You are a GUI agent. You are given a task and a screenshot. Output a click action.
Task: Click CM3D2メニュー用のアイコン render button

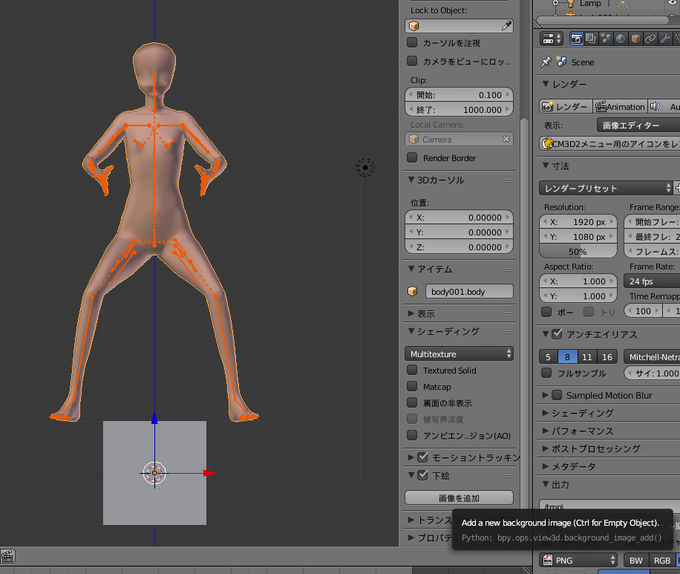610,143
